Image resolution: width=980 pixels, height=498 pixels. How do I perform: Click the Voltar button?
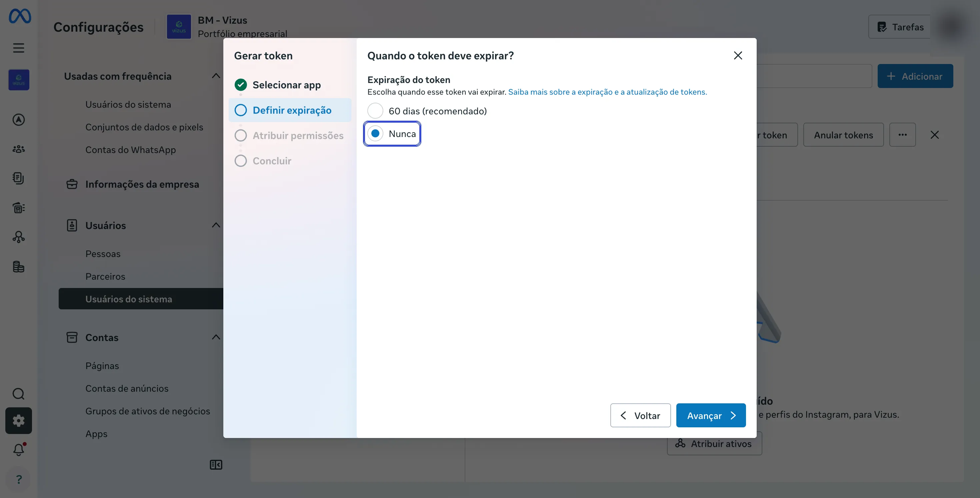(x=640, y=415)
